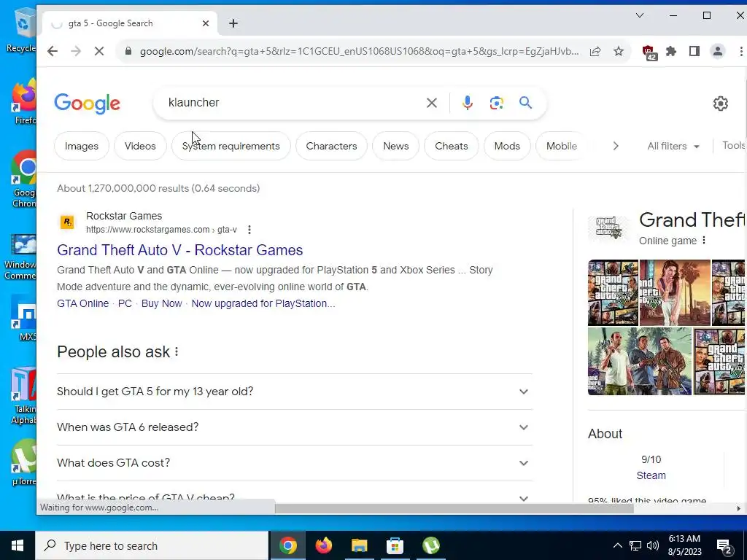Open the Windows Start menu

pyautogui.click(x=18, y=545)
